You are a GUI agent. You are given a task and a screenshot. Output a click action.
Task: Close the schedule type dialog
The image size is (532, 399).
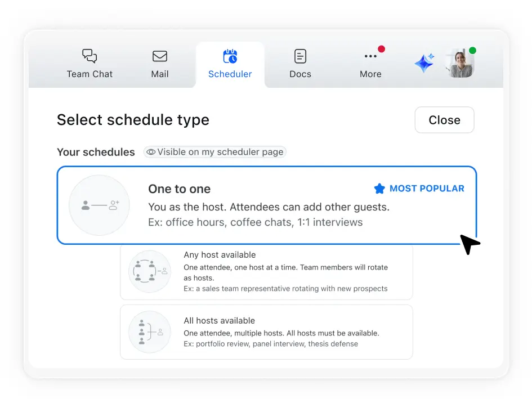point(444,120)
